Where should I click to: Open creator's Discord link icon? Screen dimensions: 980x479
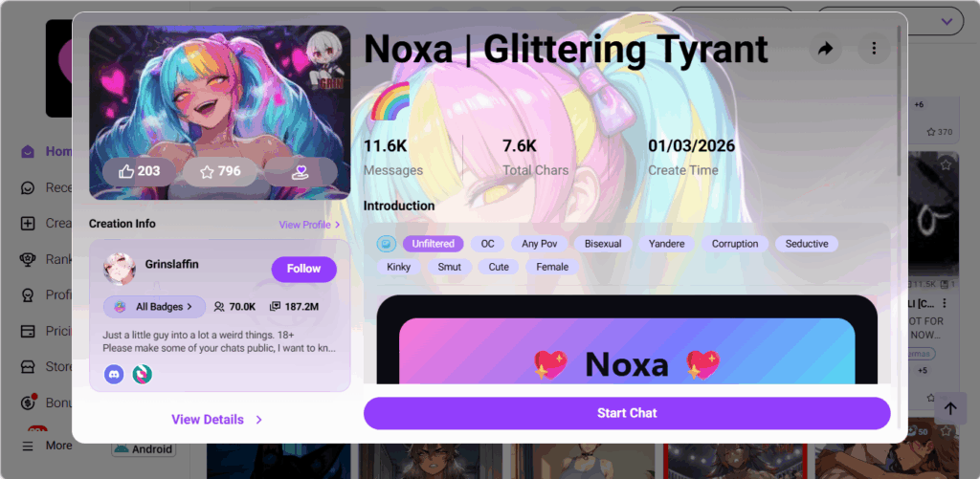(x=114, y=374)
